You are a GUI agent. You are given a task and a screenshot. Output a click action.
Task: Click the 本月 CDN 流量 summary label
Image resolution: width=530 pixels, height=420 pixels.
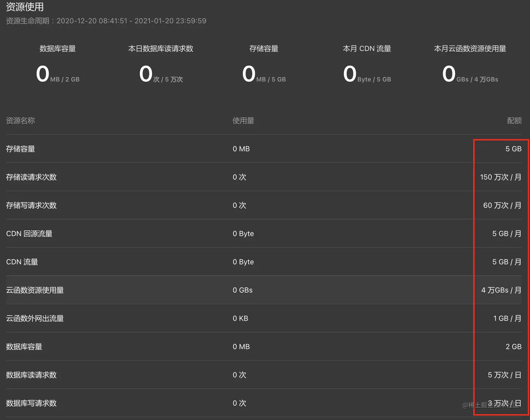367,49
